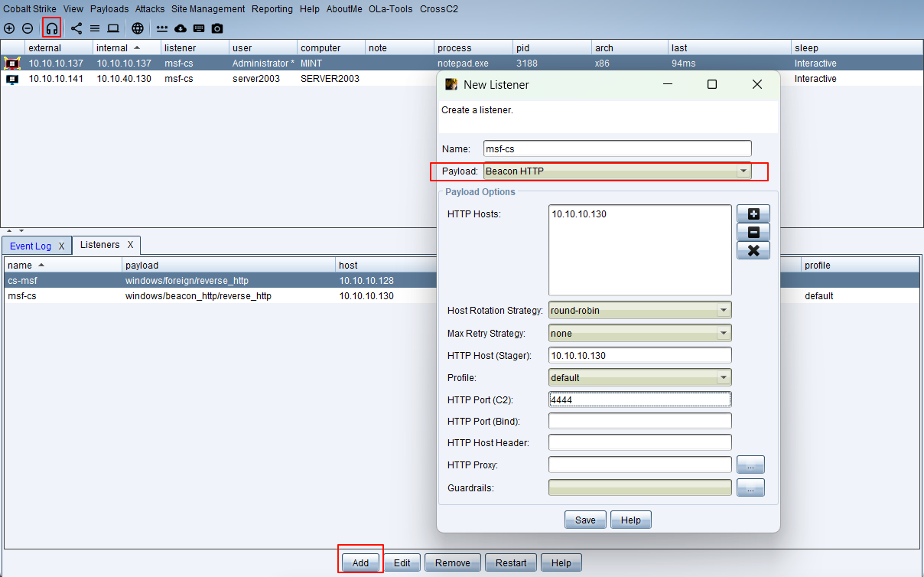924x577 pixels.
Task: Sort sessions by internal column header
Action: 126,48
